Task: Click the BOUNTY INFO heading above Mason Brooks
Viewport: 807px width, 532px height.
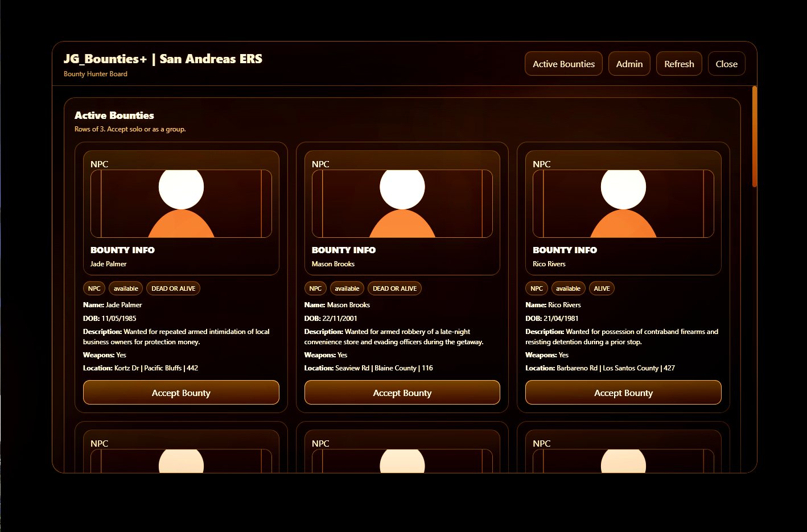Action: (344, 250)
